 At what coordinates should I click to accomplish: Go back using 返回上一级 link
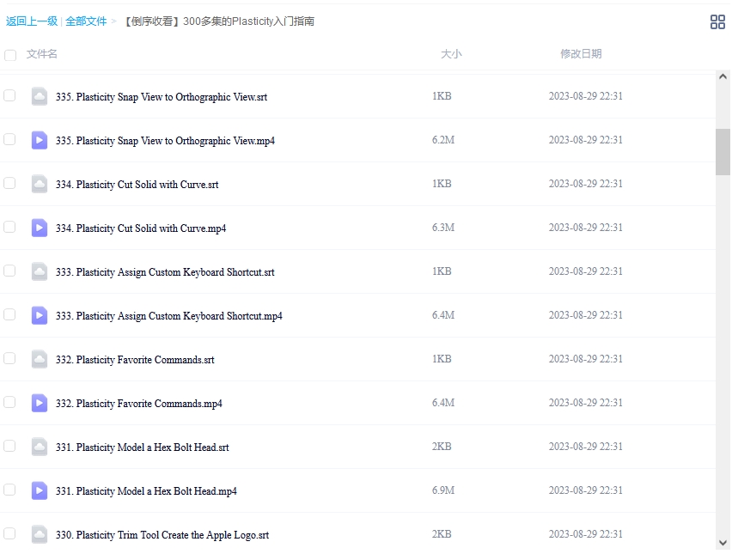(x=32, y=21)
